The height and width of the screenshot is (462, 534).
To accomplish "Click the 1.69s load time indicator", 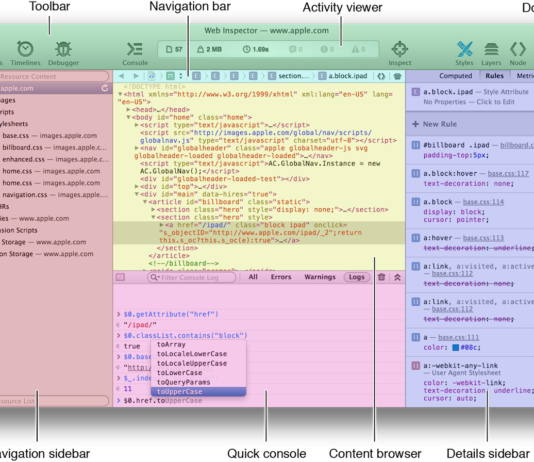I will tap(256, 49).
